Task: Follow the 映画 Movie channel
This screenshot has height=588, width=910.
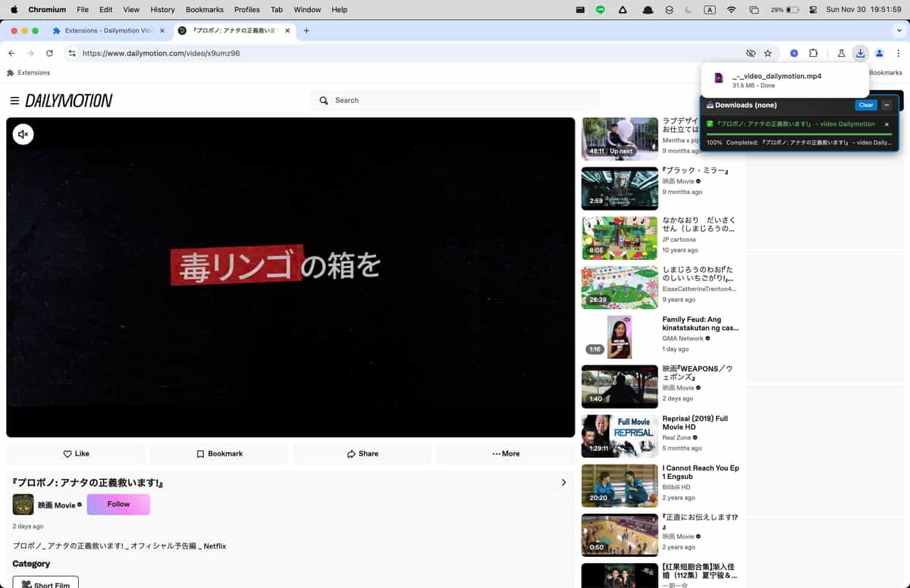Action: tap(118, 504)
